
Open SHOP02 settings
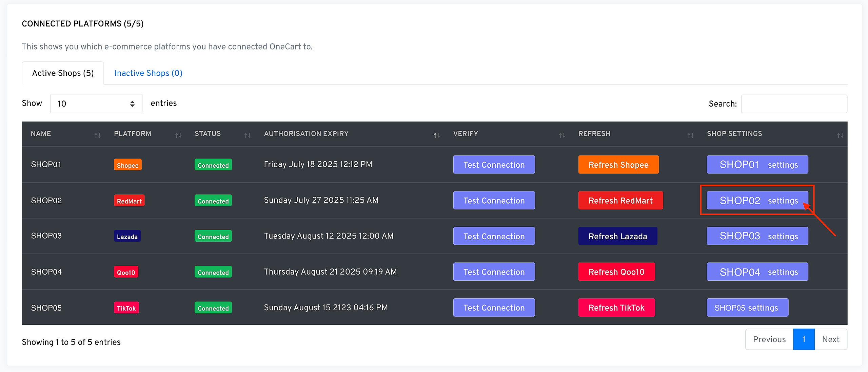[x=757, y=200]
